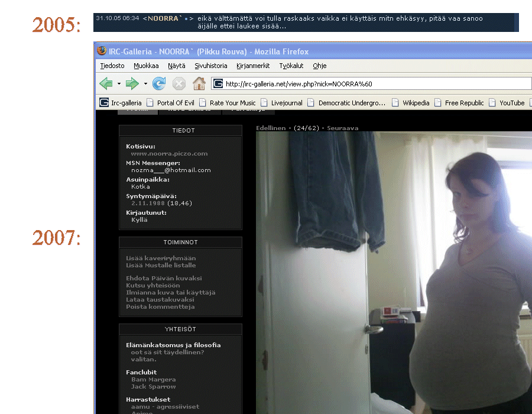532x414 pixels.
Task: Open the Bam Margera fan club link
Action: coord(153,379)
